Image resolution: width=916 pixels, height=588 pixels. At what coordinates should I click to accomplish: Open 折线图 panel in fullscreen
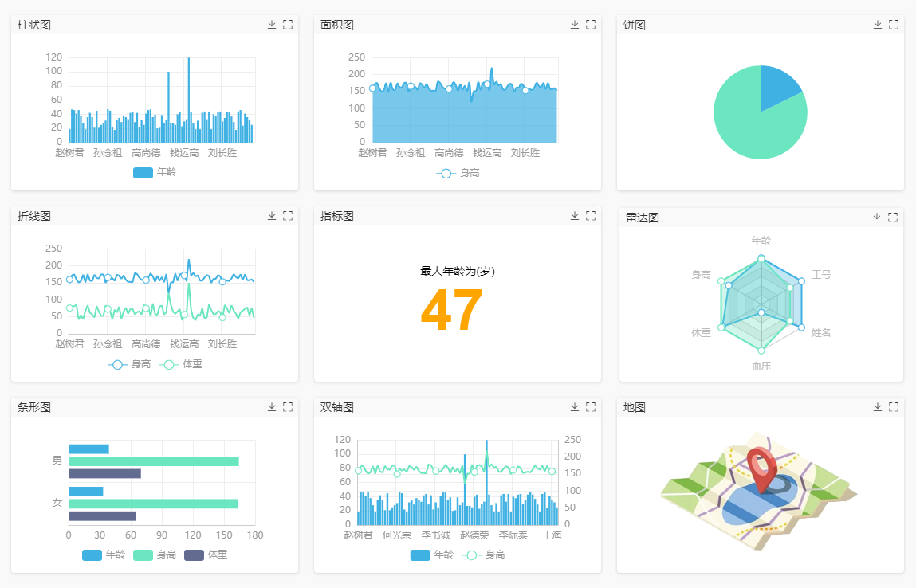288,216
